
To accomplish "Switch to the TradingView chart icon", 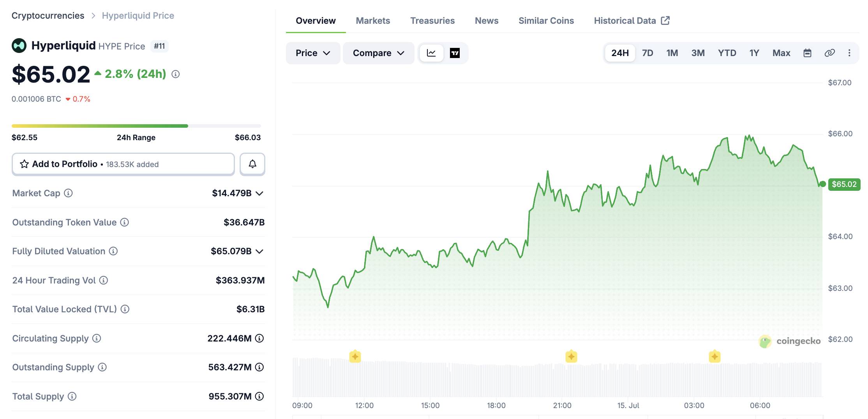I will click(x=455, y=53).
